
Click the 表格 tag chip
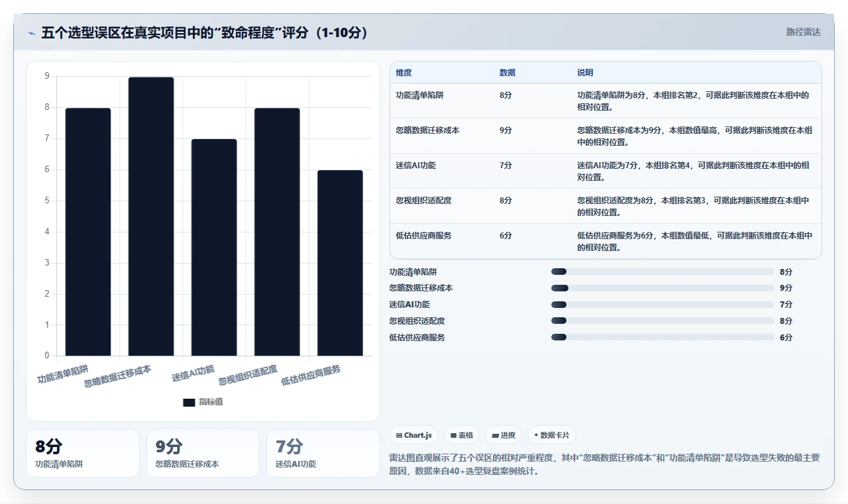click(x=462, y=435)
